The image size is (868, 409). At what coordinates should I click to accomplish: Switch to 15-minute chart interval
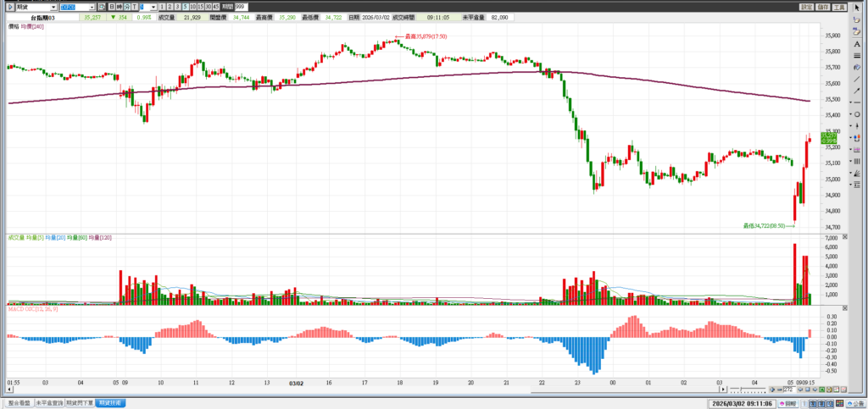pos(201,7)
